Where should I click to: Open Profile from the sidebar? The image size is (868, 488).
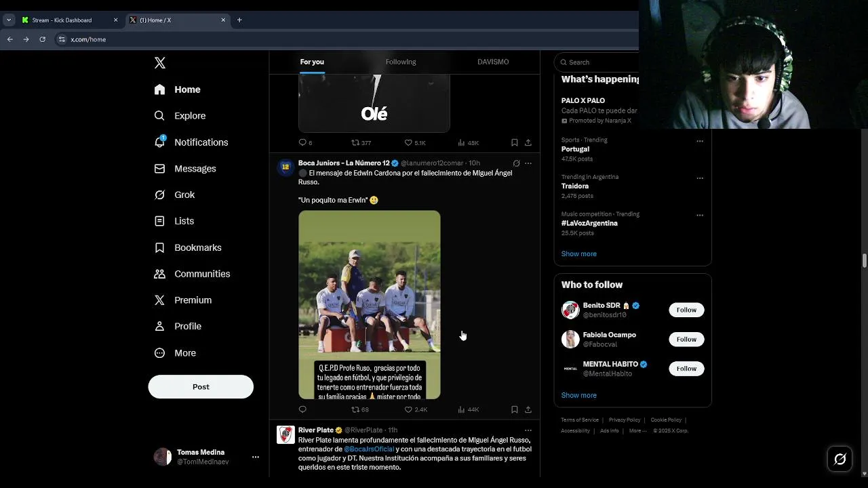pos(178,326)
